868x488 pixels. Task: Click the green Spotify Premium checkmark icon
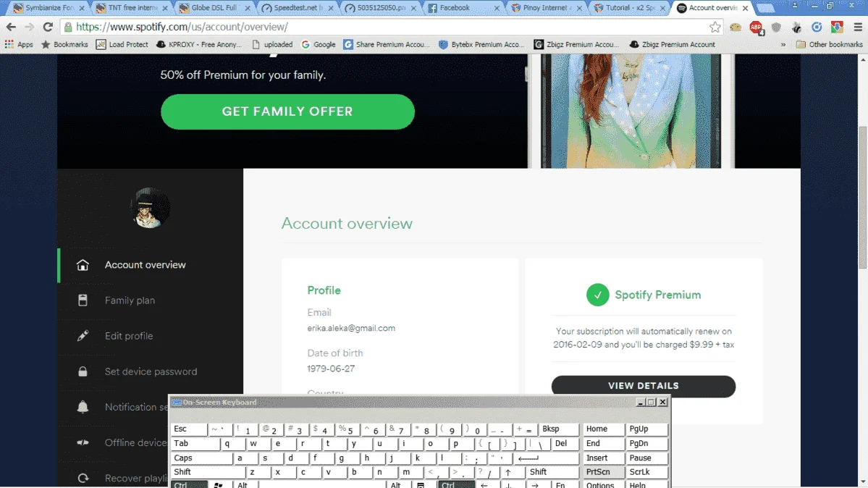pyautogui.click(x=597, y=295)
